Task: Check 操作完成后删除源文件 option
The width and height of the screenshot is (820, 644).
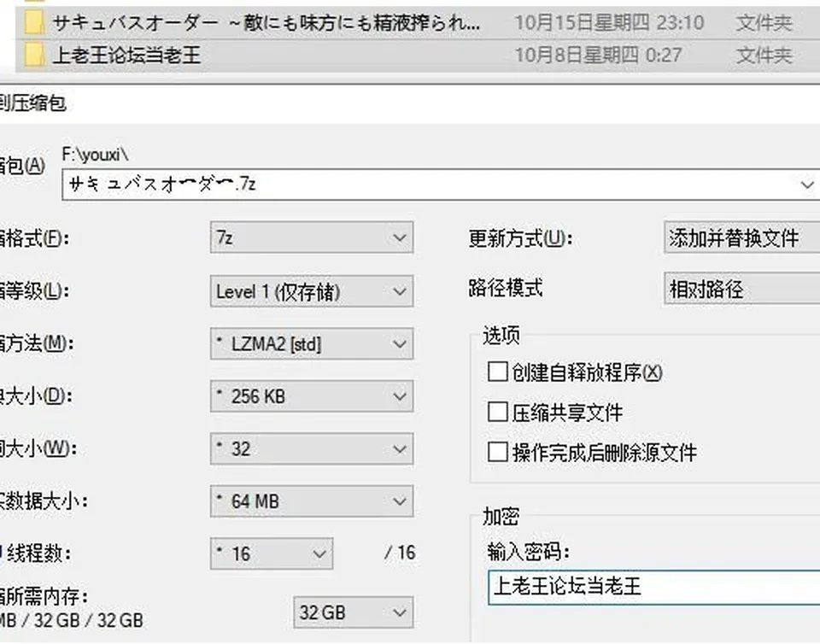Action: coord(497,452)
